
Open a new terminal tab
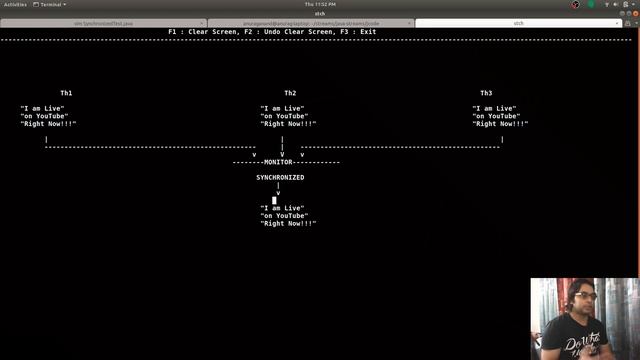click(x=628, y=23)
